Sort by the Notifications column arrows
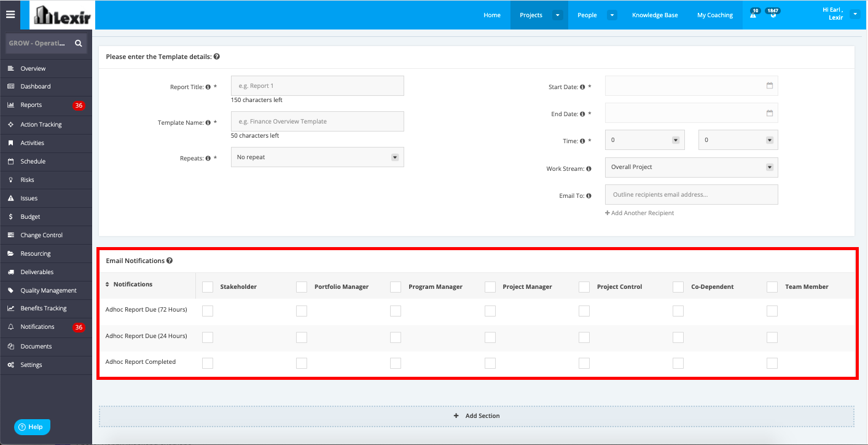The height and width of the screenshot is (445, 868). click(x=108, y=285)
